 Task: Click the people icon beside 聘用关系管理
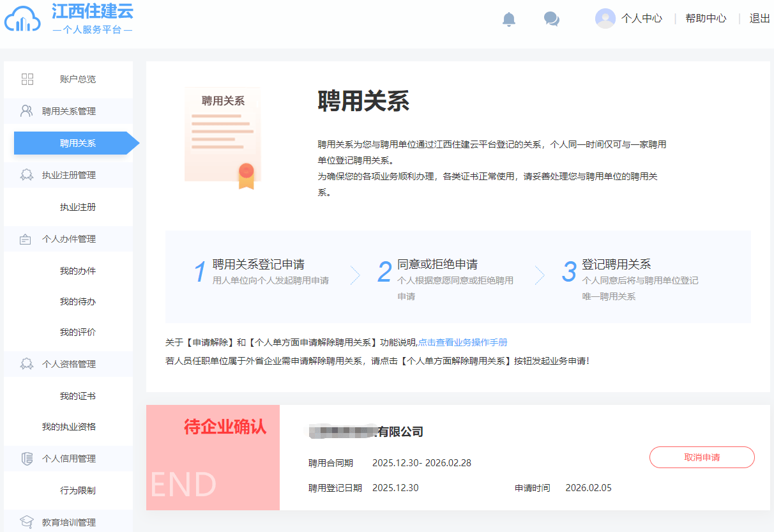coord(27,110)
